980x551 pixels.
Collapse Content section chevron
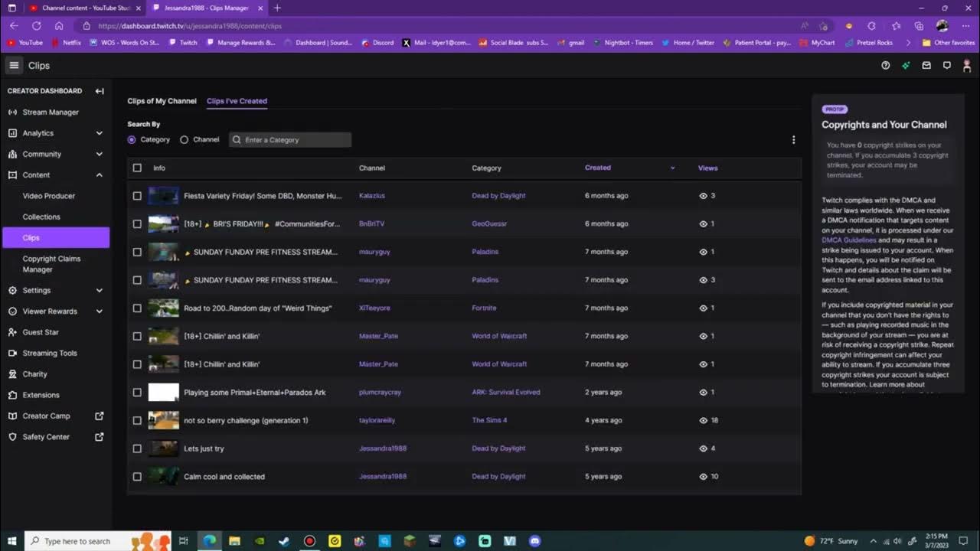pyautogui.click(x=99, y=175)
